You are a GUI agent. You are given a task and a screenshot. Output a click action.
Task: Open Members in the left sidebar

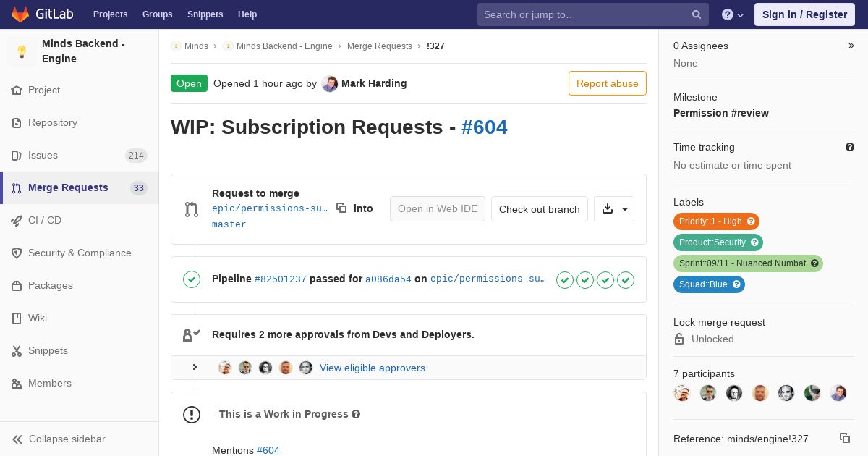80,384
